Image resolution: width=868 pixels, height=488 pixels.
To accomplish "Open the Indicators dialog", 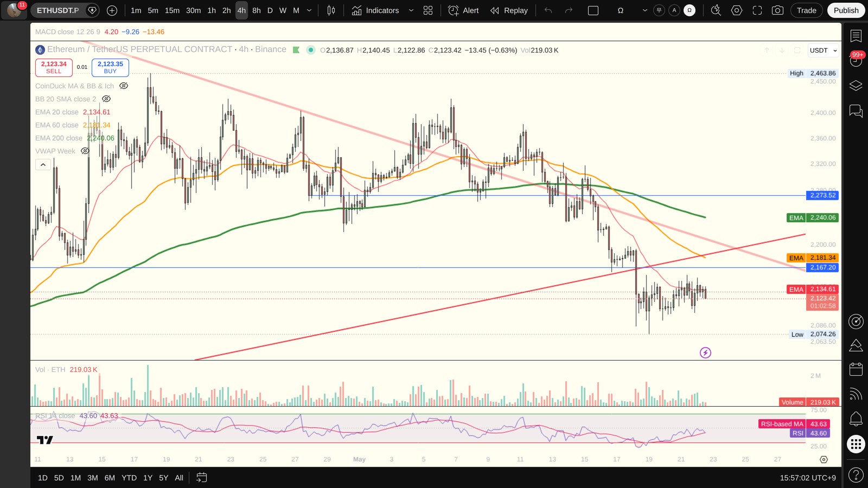I will (375, 10).
